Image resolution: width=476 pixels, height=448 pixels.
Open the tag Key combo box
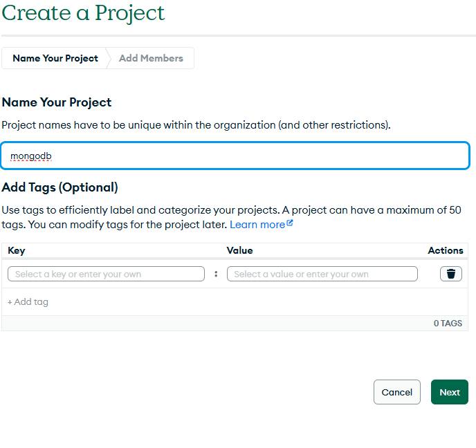(x=106, y=274)
